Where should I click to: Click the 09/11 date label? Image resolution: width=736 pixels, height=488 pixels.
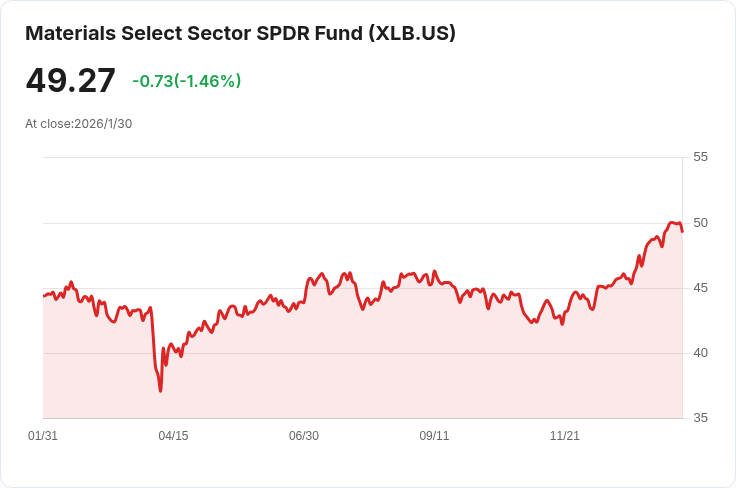click(434, 436)
